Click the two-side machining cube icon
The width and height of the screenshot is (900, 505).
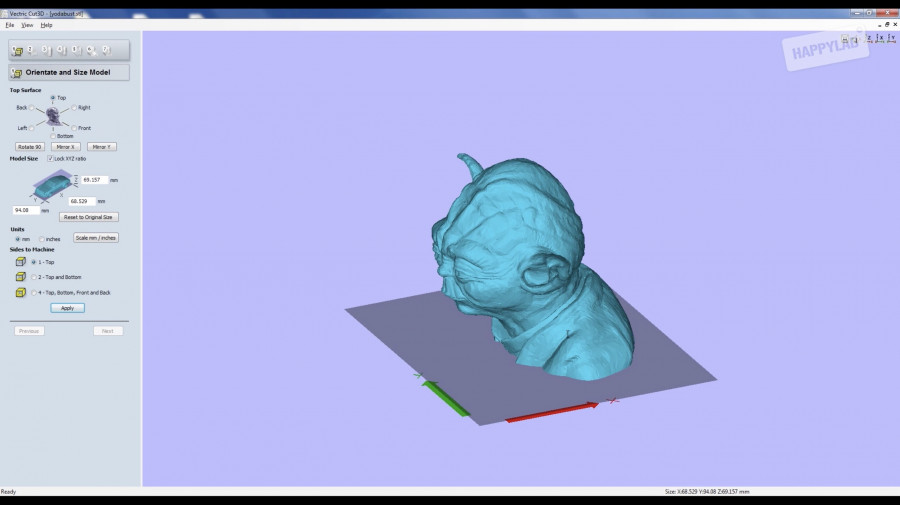(x=21, y=277)
